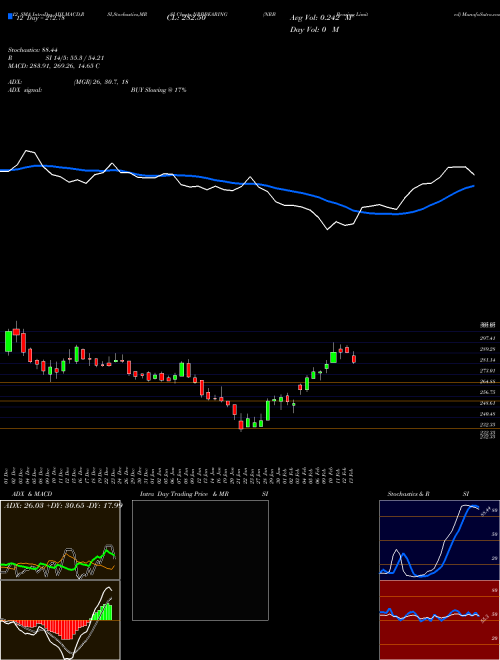Screen dimensions: 500x660
Task: Click the ADX: 26.03 +DY: 30.65 header
Action: [62, 505]
